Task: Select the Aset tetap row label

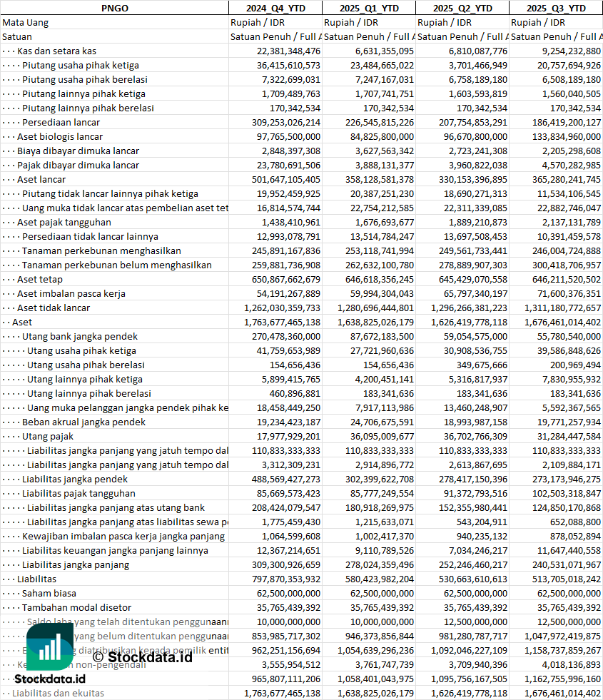Action: click(x=40, y=280)
